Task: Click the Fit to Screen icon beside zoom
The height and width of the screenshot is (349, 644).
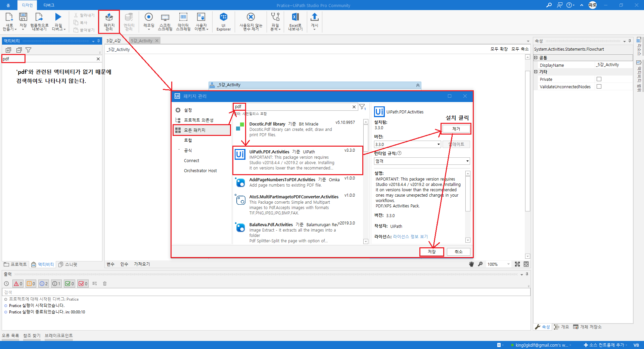Action: point(517,264)
